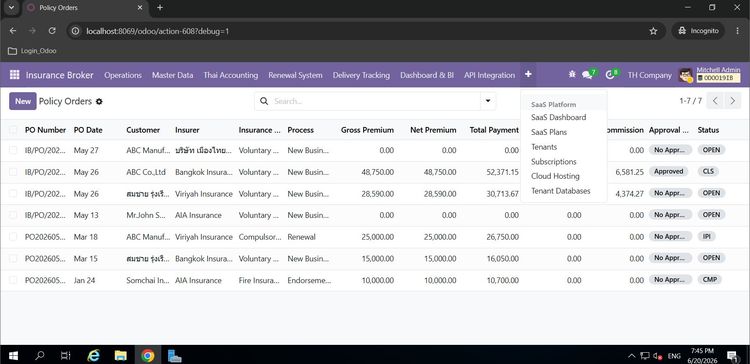Select Cloud Hosting from dropdown
This screenshot has width=750, height=364.
click(555, 176)
